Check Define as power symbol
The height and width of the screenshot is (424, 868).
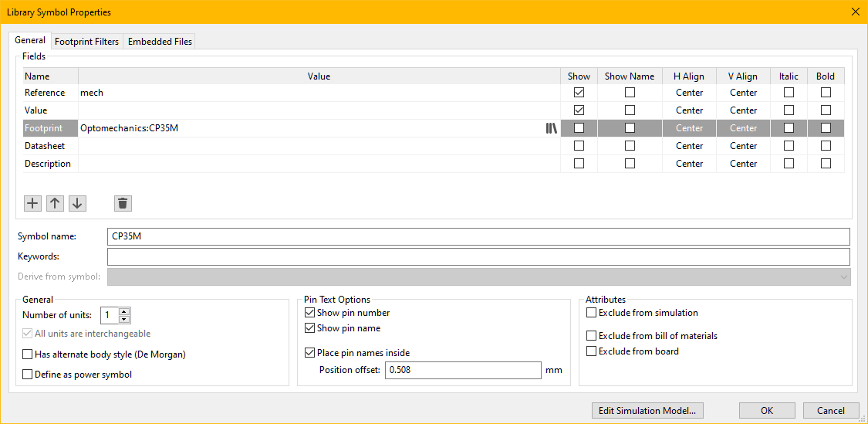29,375
